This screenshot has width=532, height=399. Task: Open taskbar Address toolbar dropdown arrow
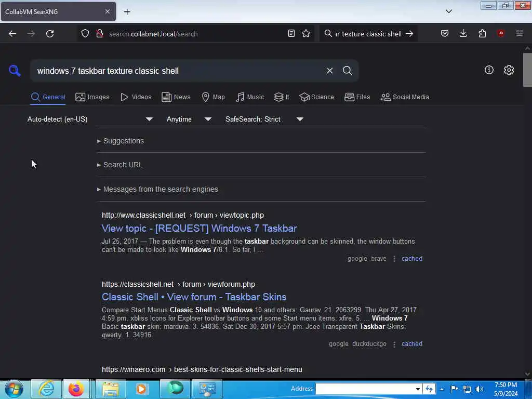tap(418, 389)
